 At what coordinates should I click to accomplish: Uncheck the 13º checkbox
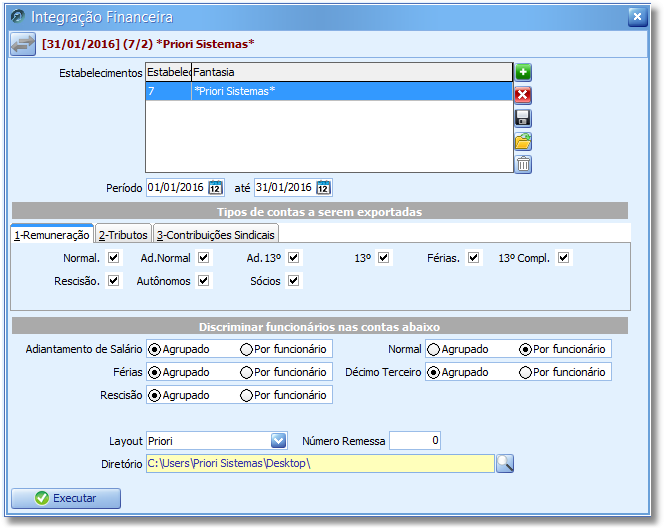[x=383, y=257]
